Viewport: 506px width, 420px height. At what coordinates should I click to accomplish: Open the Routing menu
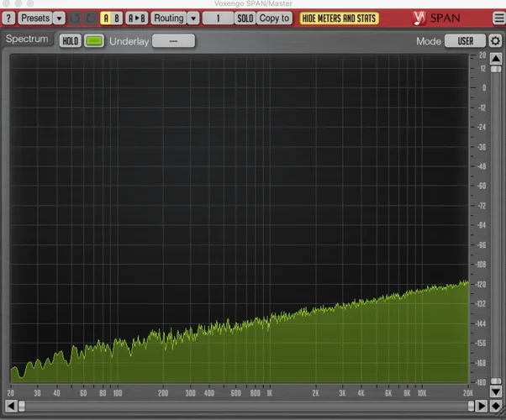168,18
